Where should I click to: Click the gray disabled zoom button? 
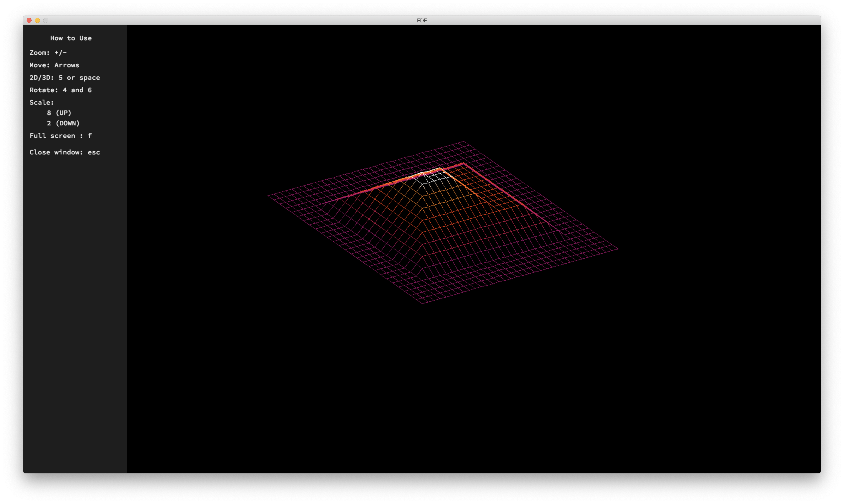(x=45, y=20)
